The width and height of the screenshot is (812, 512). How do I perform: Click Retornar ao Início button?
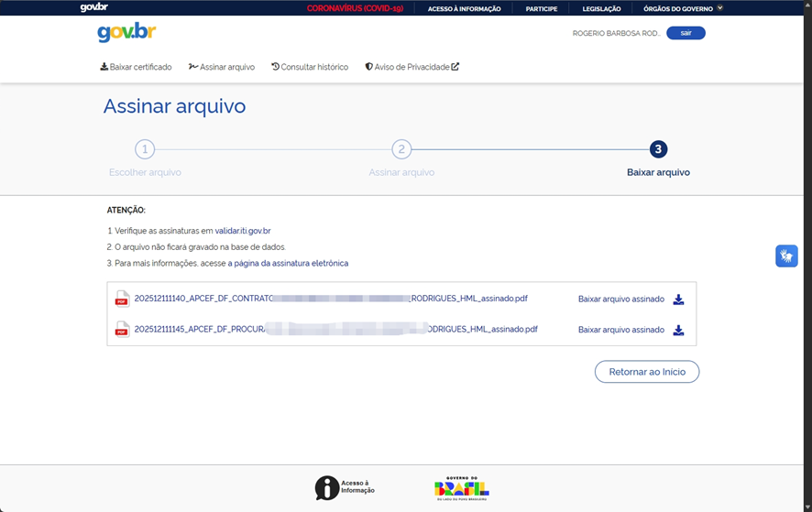coord(646,372)
